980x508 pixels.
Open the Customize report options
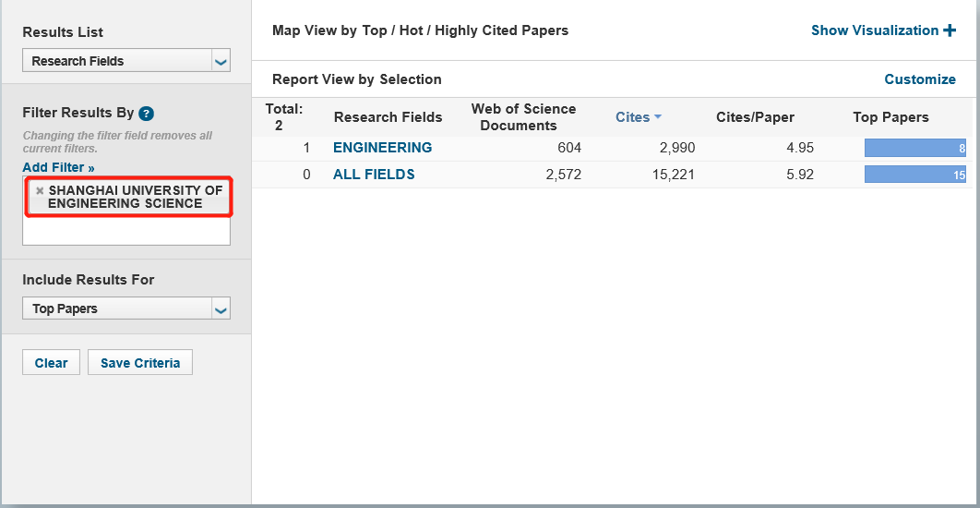(x=919, y=79)
